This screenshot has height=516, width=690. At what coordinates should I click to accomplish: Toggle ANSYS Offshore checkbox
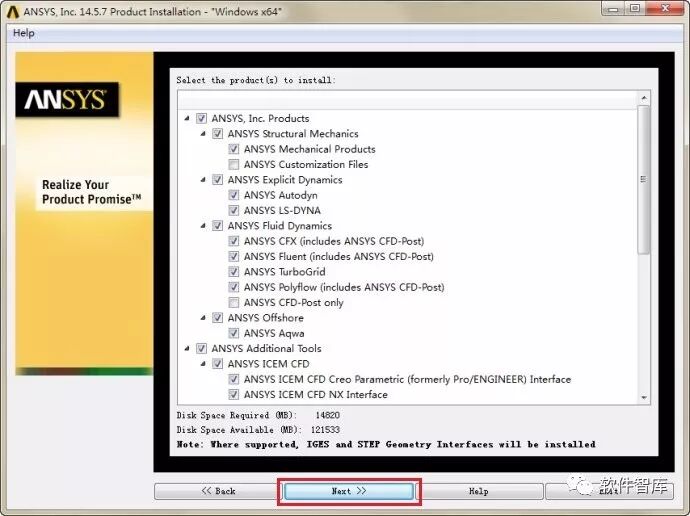[217, 318]
